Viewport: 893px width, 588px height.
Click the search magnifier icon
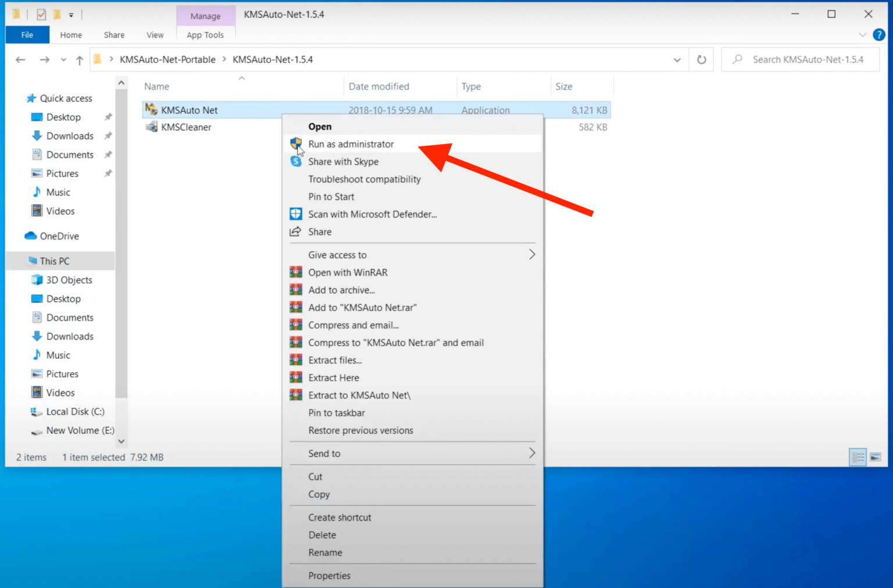(738, 59)
